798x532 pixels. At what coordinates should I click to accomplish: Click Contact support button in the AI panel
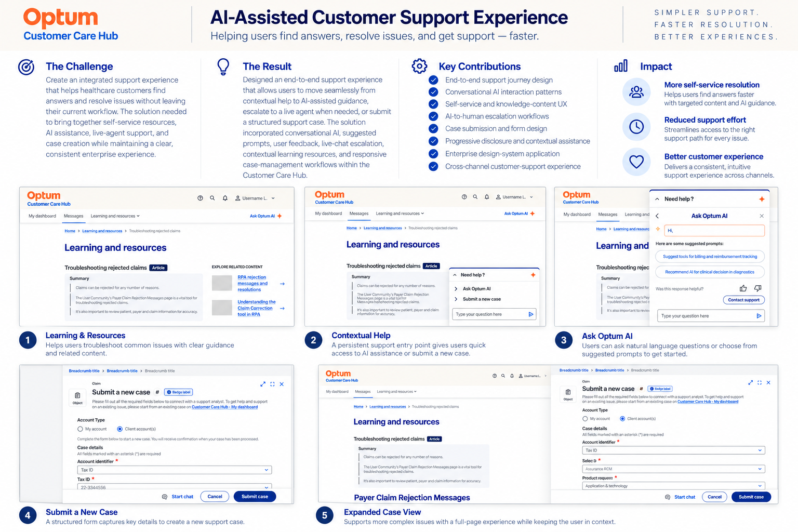(x=743, y=300)
